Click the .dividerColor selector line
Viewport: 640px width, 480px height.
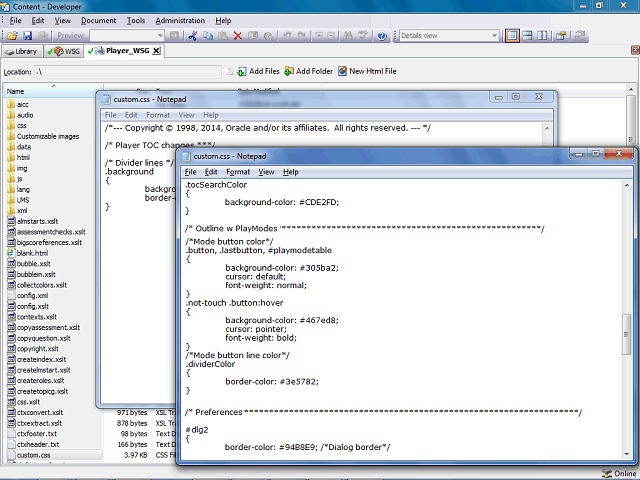(210, 364)
